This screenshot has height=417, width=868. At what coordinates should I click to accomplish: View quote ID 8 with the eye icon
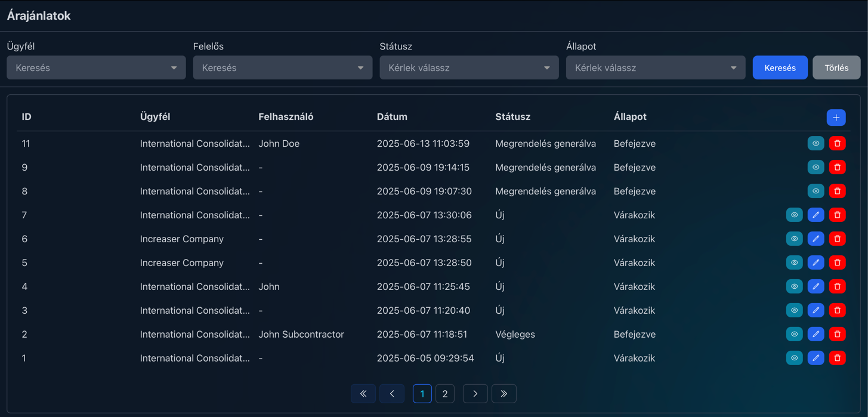coord(816,191)
